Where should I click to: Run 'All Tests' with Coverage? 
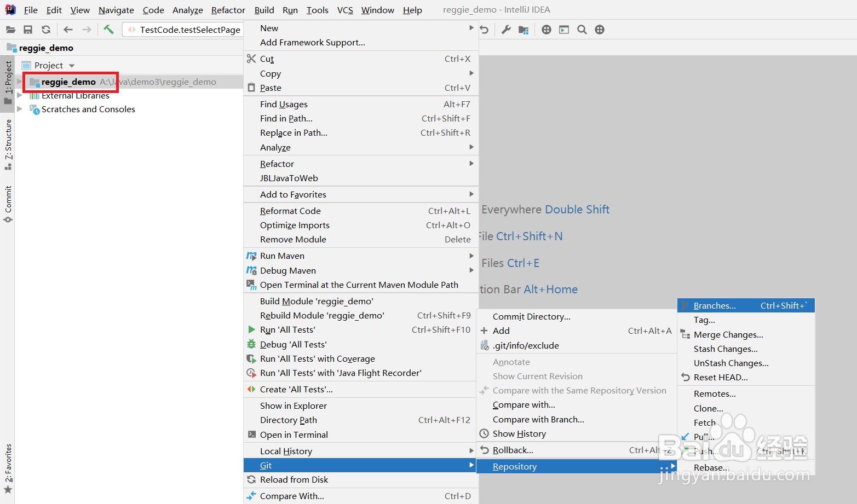[361, 358]
